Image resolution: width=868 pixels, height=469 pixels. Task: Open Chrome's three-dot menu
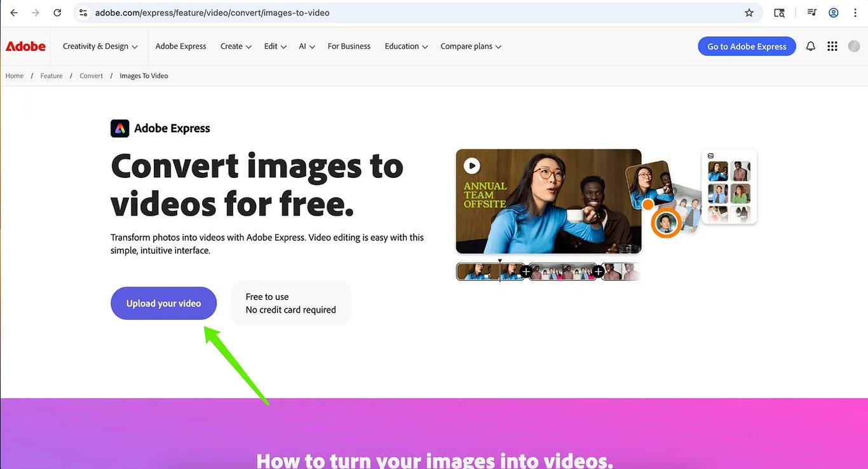(855, 13)
